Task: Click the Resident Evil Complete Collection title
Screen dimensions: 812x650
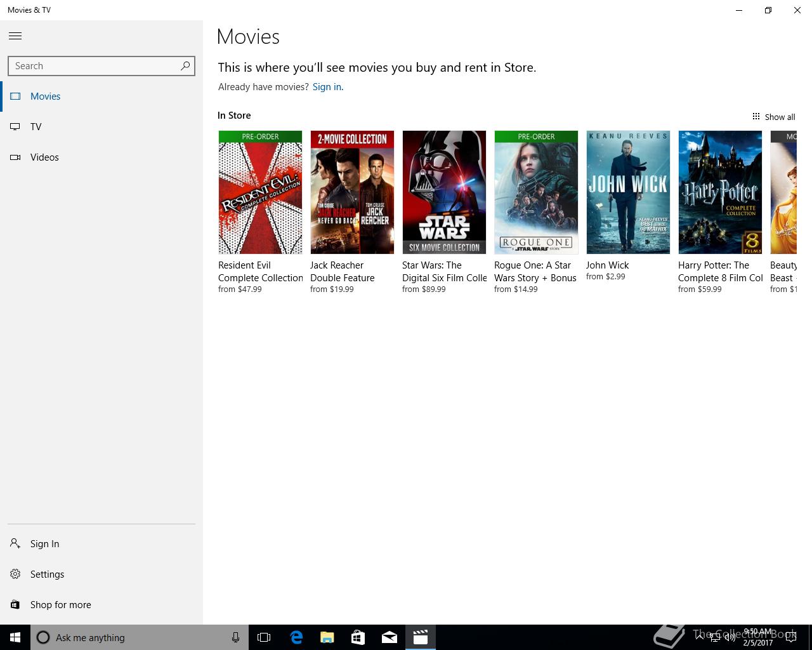Action: pos(261,272)
